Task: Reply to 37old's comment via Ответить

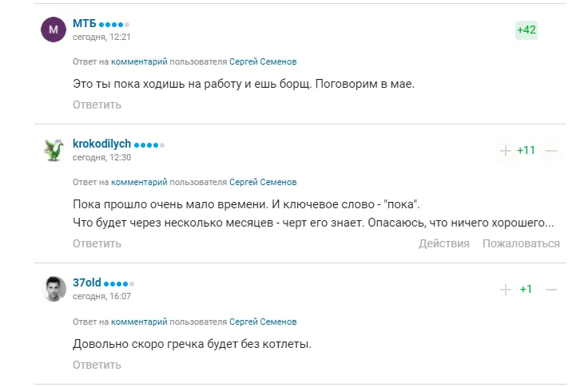Action: pos(97,365)
